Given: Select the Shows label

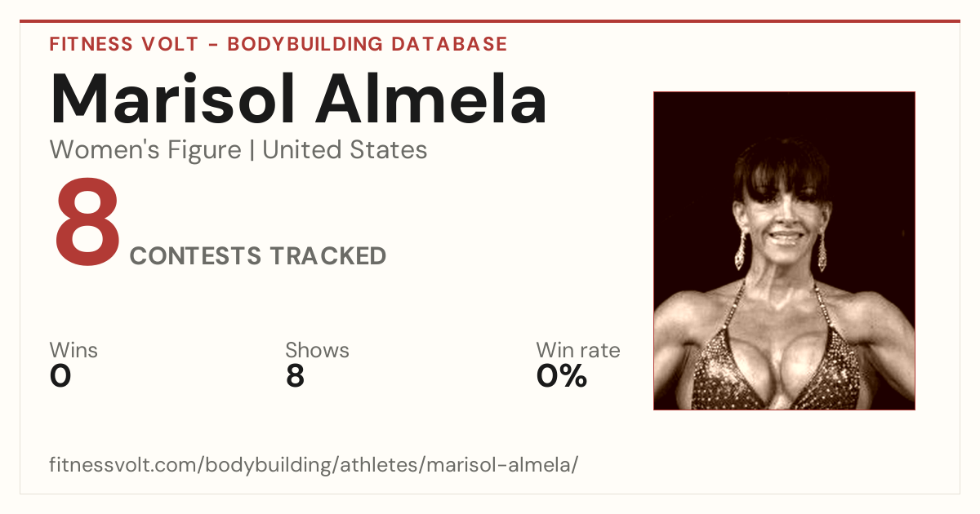Looking at the screenshot, I should click(x=317, y=351).
